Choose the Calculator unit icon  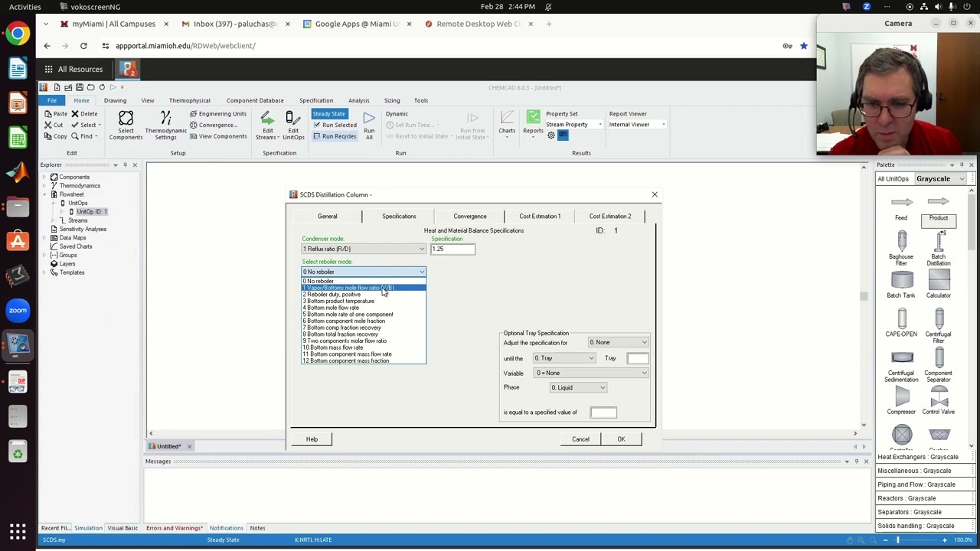click(x=939, y=280)
